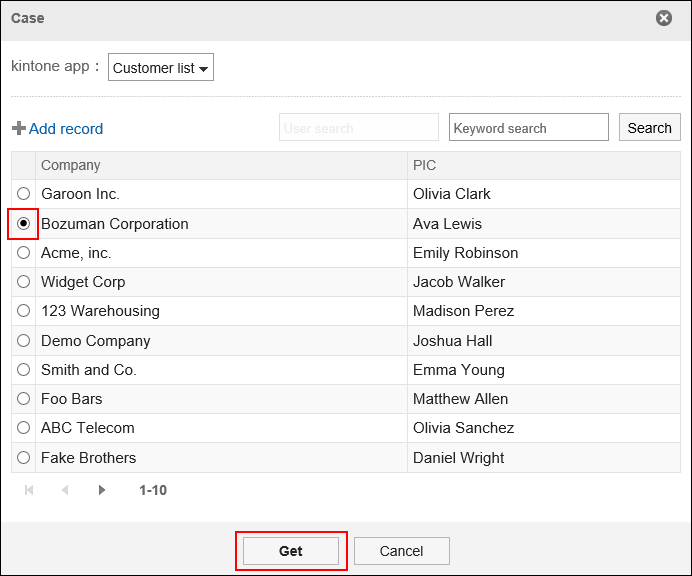Image resolution: width=692 pixels, height=576 pixels.
Task: Jump to first page arrow
Action: coord(29,490)
